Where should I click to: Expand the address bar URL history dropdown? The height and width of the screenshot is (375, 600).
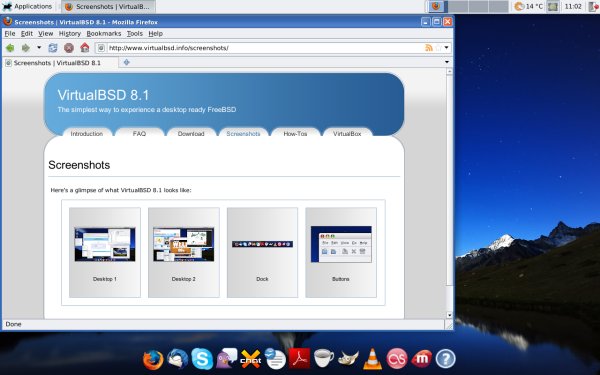tap(447, 48)
